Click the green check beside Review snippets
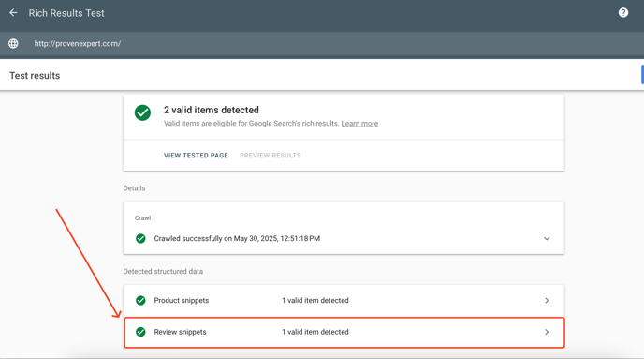The width and height of the screenshot is (644, 359). tap(140, 332)
